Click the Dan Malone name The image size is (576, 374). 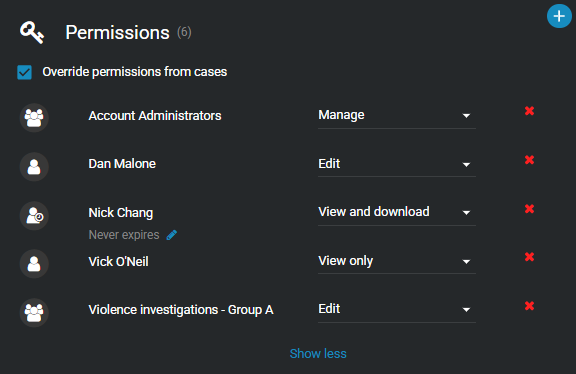click(x=122, y=164)
